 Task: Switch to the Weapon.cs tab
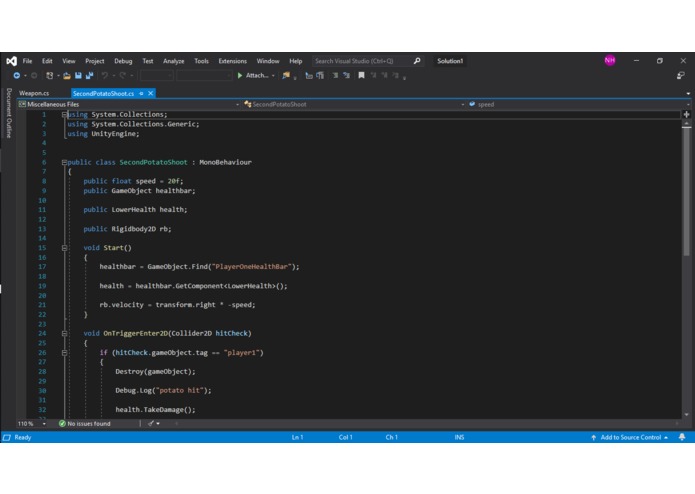click(x=34, y=93)
